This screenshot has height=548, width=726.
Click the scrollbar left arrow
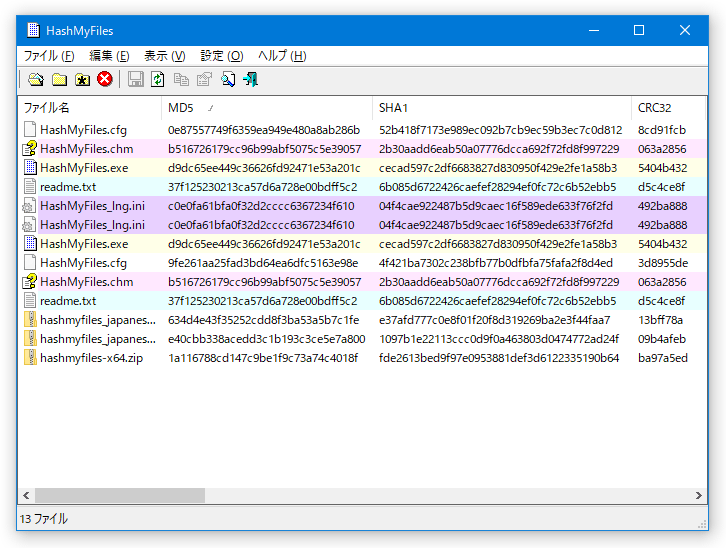tap(26, 495)
